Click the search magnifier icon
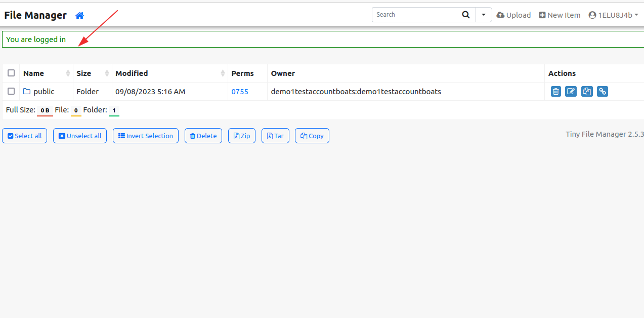Screen dimensions: 644x318 pyautogui.click(x=466, y=15)
